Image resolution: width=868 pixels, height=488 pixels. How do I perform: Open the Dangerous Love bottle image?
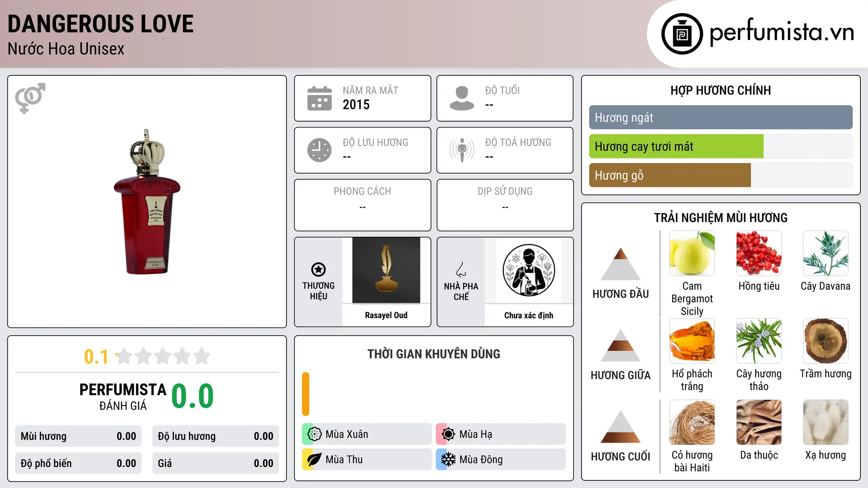point(147,202)
